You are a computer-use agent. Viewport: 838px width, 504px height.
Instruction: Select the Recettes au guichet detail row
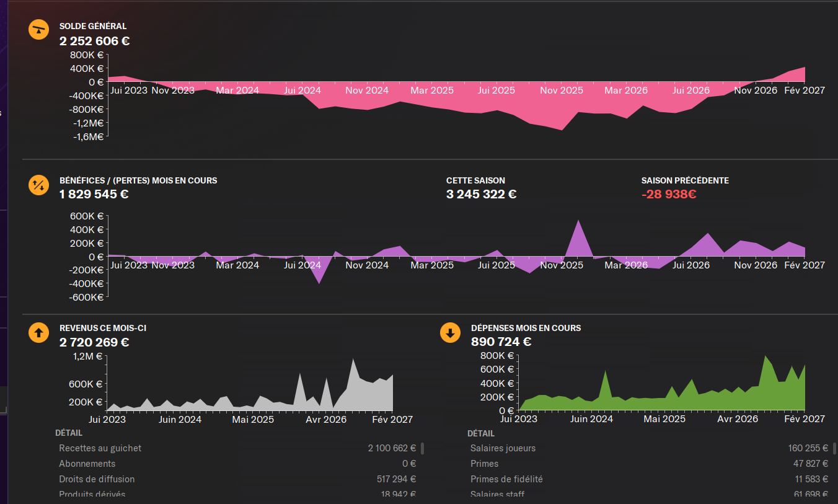237,448
